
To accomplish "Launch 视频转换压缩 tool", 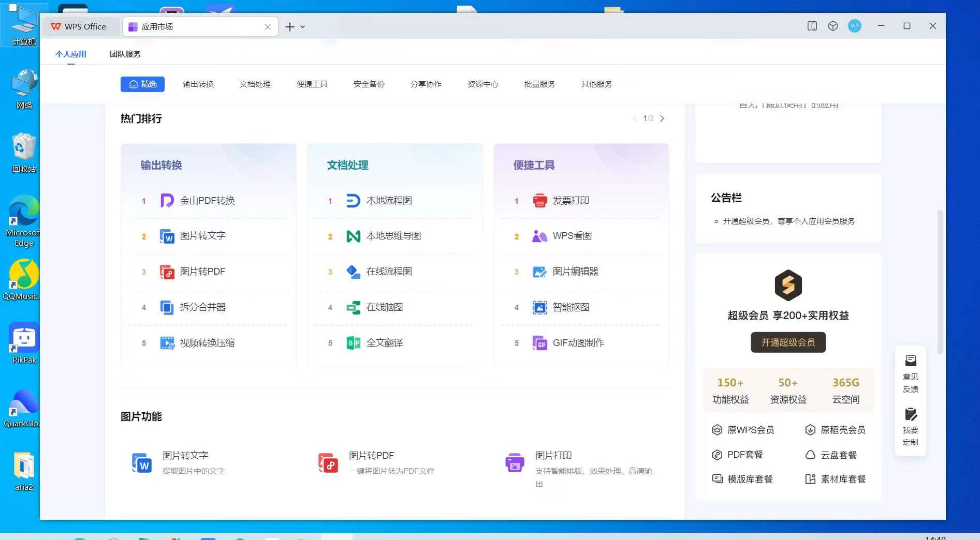I will 166,342.
